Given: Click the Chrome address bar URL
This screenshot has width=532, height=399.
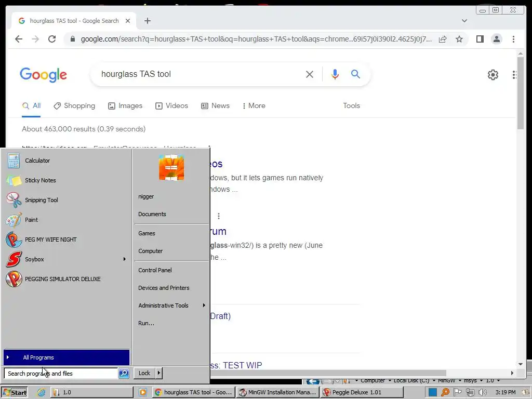Looking at the screenshot, I should click(256, 39).
